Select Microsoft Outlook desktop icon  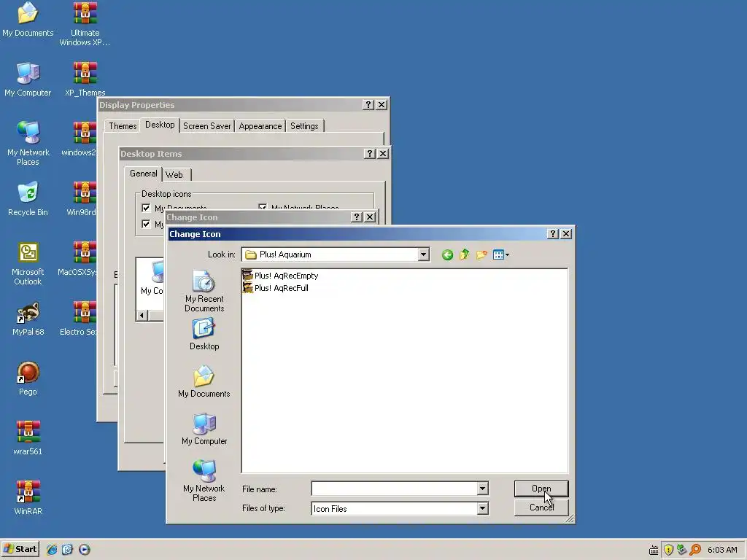coord(28,263)
